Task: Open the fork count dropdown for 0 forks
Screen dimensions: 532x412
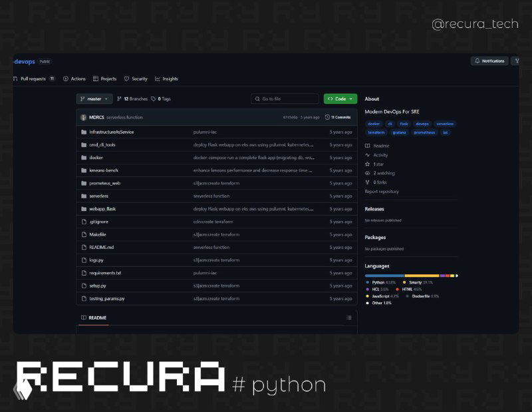Action: click(378, 182)
